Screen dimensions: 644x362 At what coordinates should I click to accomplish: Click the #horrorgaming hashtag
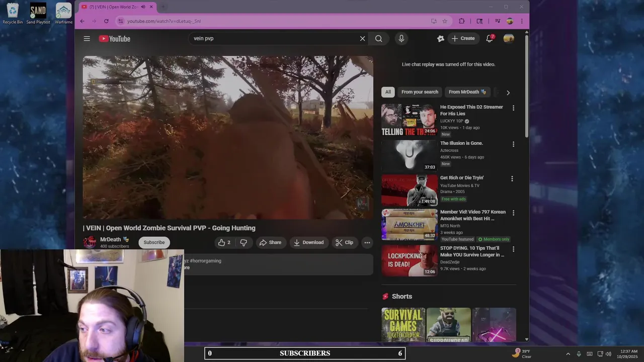click(x=206, y=261)
